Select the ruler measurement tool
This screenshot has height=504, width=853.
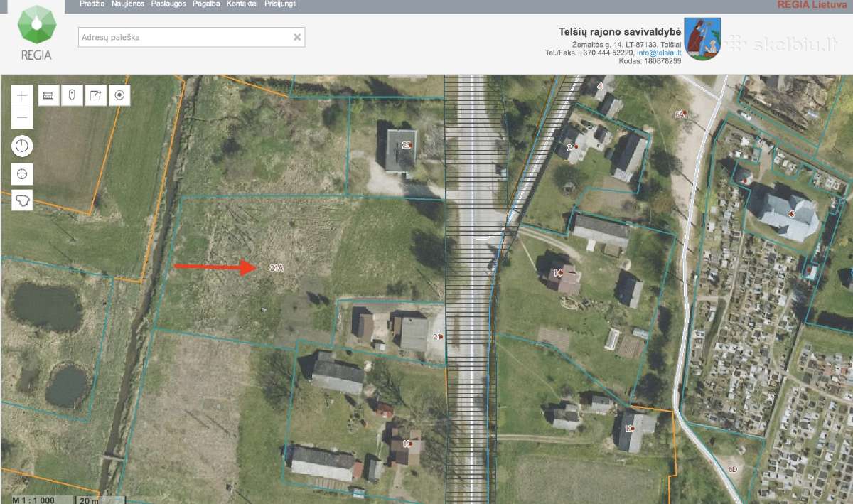click(48, 95)
